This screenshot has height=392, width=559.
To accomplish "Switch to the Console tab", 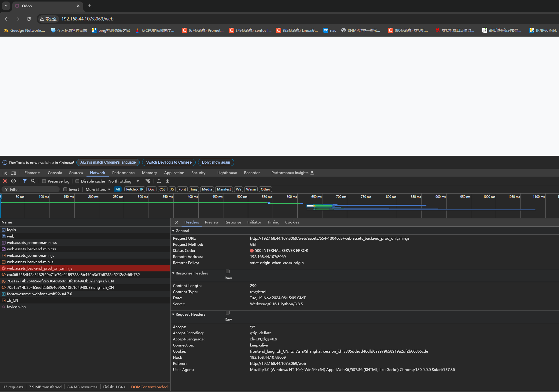I will tap(55, 173).
